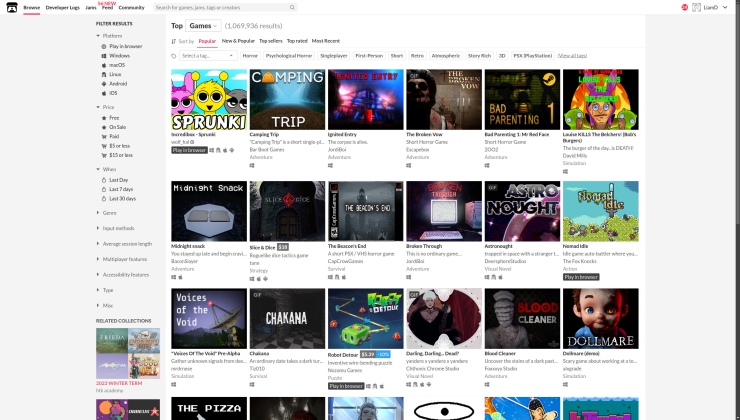This screenshot has width=740, height=420.
Task: Open the Games category dropdown
Action: [204, 25]
